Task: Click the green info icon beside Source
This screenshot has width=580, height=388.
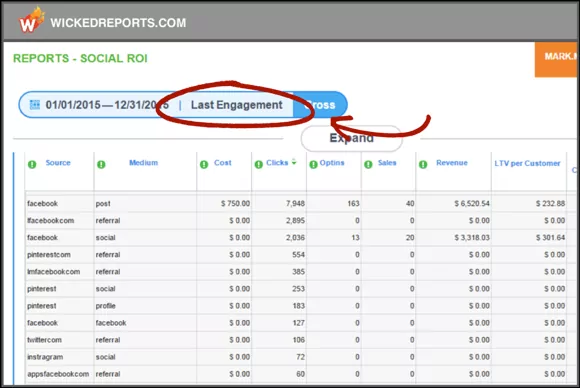Action: (x=32, y=164)
